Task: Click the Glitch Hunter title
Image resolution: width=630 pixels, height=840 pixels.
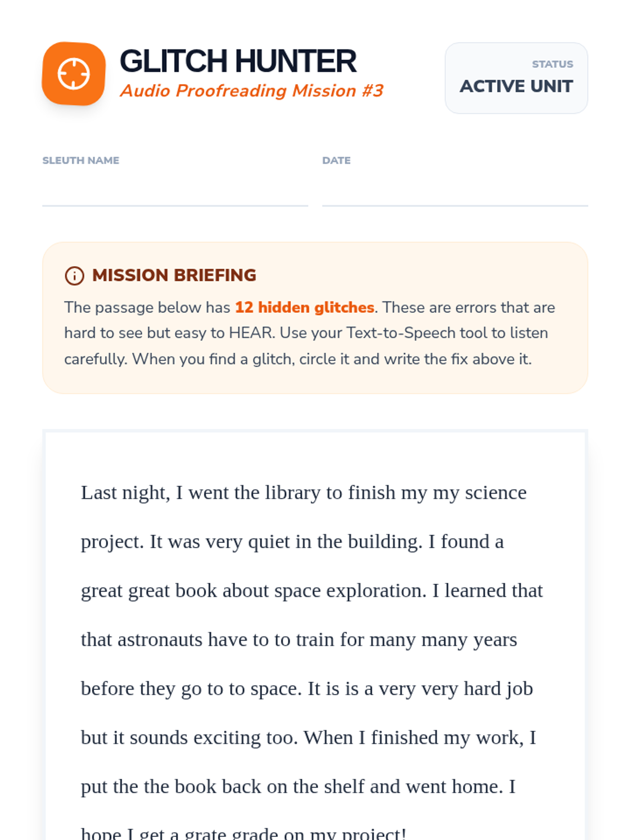Action: 238,61
